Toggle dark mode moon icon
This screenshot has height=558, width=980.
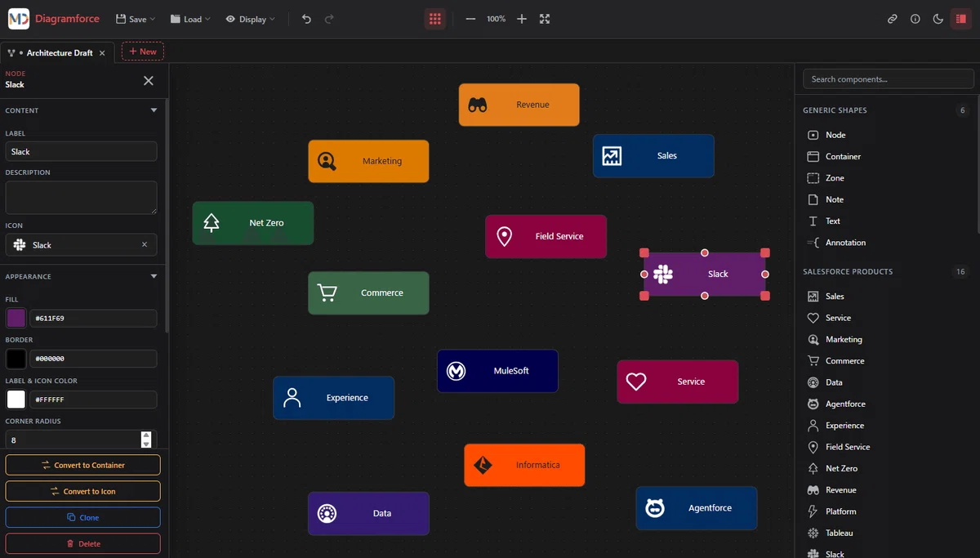tap(938, 19)
